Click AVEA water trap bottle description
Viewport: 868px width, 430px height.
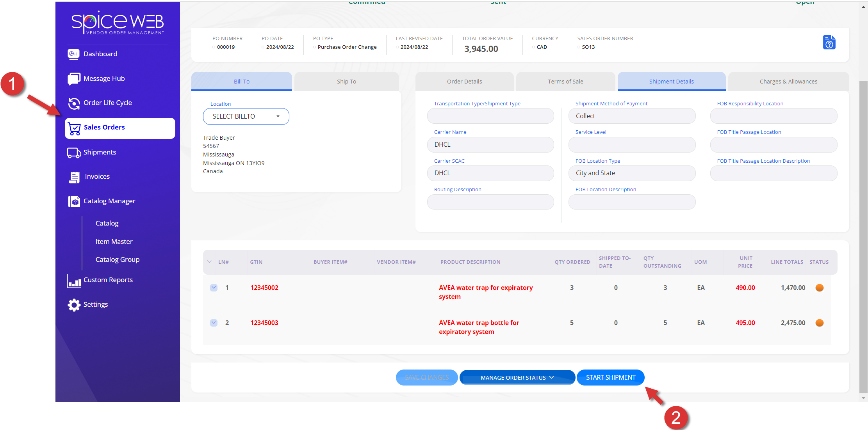[x=479, y=327]
